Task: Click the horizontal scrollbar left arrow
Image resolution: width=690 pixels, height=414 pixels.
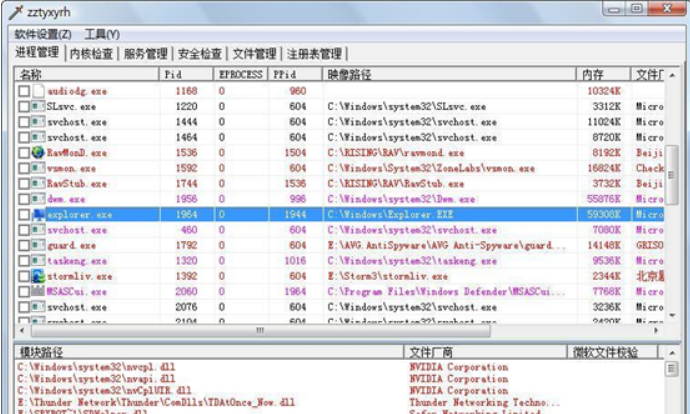Action: [22, 330]
